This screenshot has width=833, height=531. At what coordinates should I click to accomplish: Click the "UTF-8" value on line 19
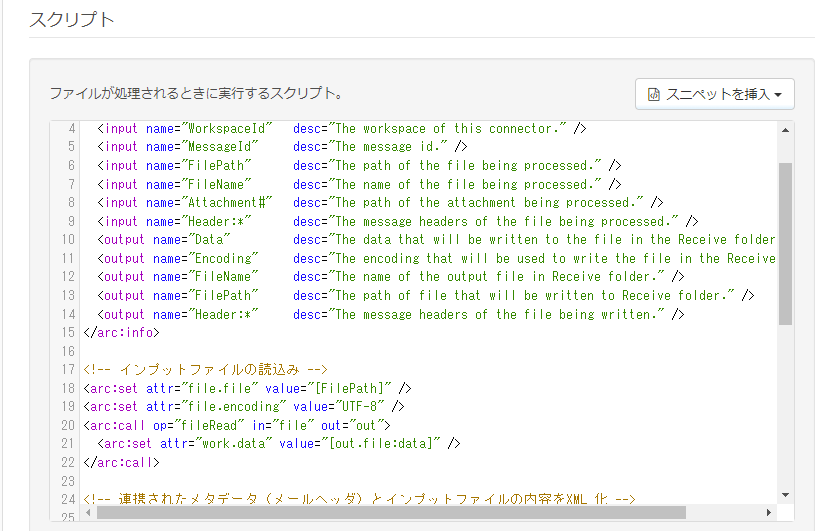pyautogui.click(x=360, y=406)
